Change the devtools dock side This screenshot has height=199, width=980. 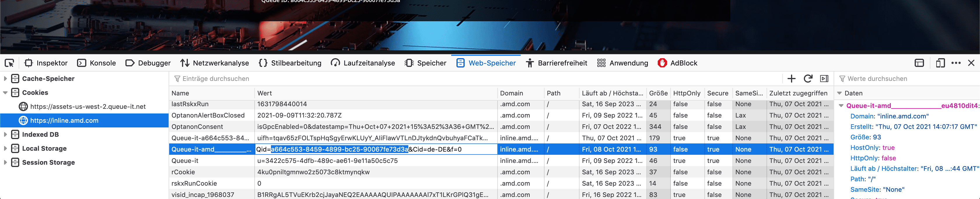click(x=919, y=63)
